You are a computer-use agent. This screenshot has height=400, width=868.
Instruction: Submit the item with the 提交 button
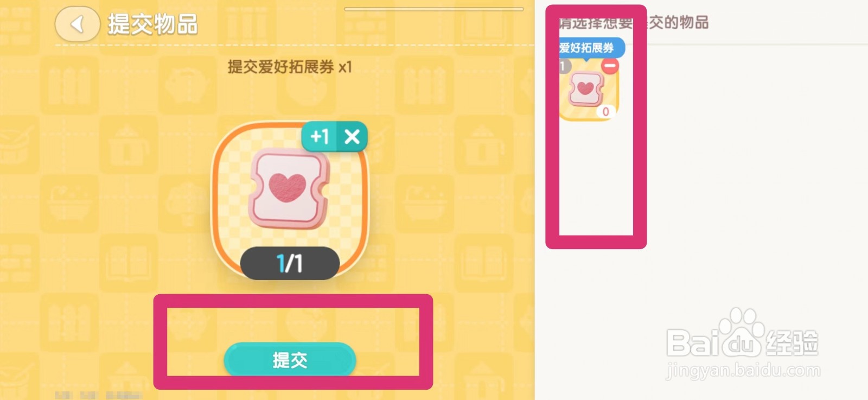(x=290, y=359)
